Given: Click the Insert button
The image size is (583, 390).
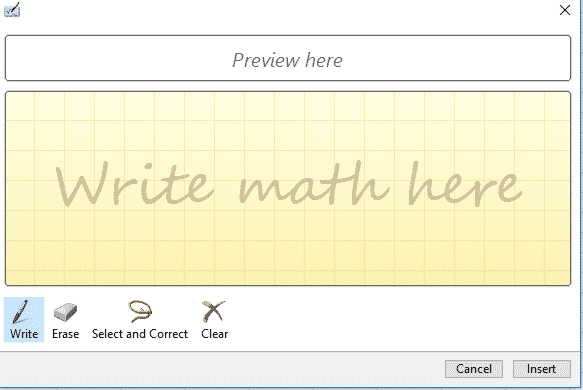Looking at the screenshot, I should click(x=542, y=369).
